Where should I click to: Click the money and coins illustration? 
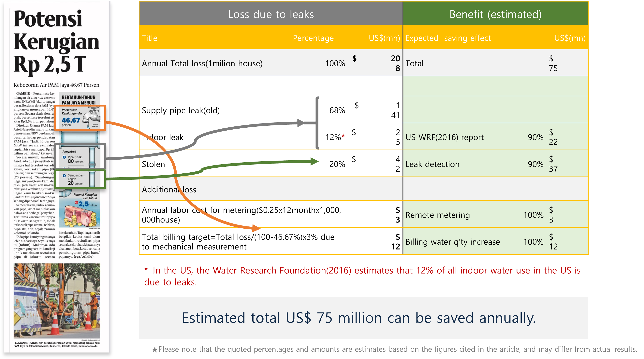(x=80, y=216)
